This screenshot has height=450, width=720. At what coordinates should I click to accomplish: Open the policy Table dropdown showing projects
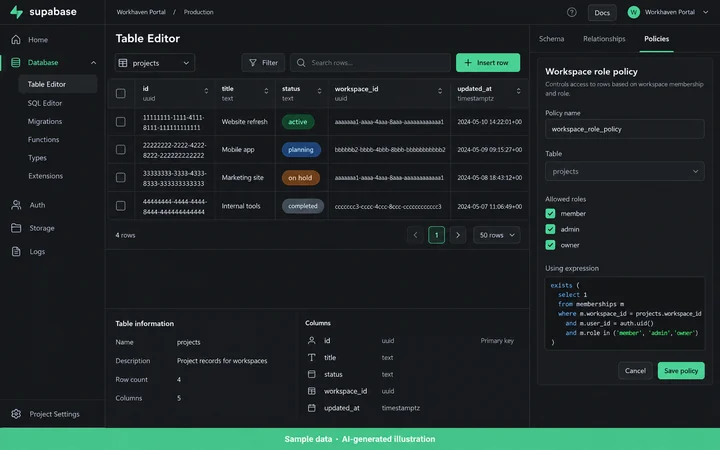point(624,171)
